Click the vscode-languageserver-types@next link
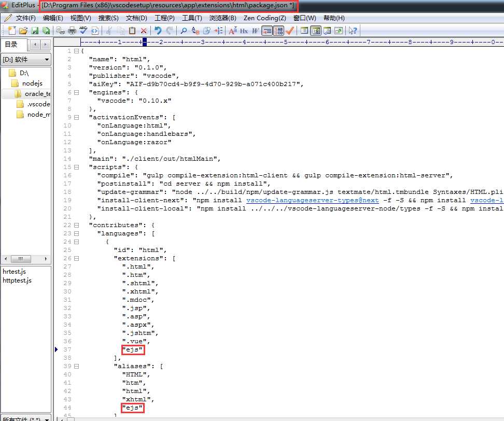 tap(313, 200)
